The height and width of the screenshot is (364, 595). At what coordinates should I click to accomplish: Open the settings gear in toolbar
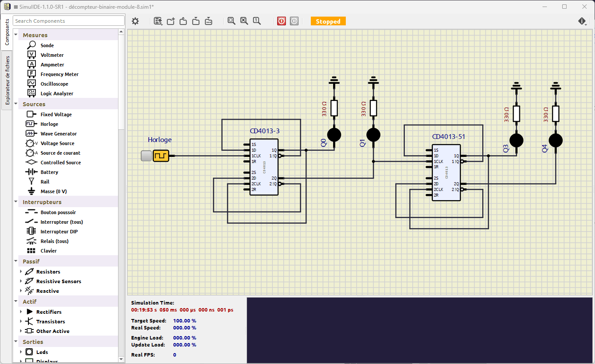coord(135,21)
